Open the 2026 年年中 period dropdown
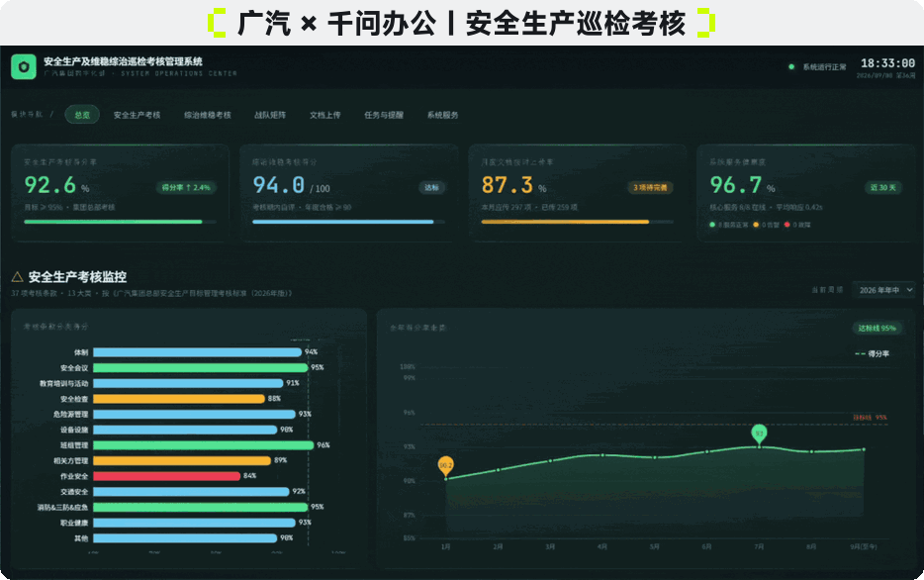Viewport: 924px width, 580px height. click(885, 290)
